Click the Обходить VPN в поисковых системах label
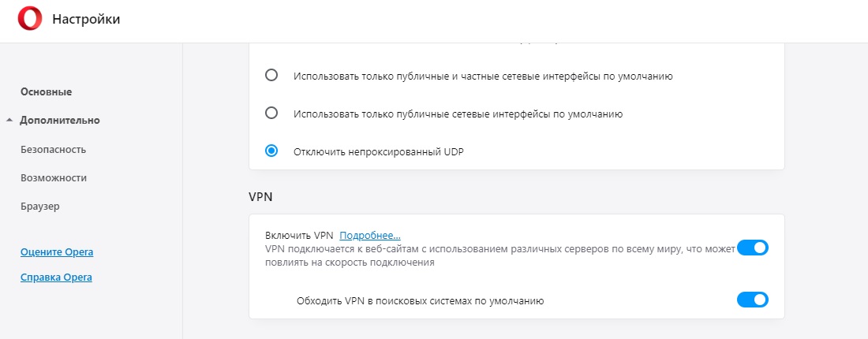Viewport: 868px width, 339px height. tap(421, 301)
